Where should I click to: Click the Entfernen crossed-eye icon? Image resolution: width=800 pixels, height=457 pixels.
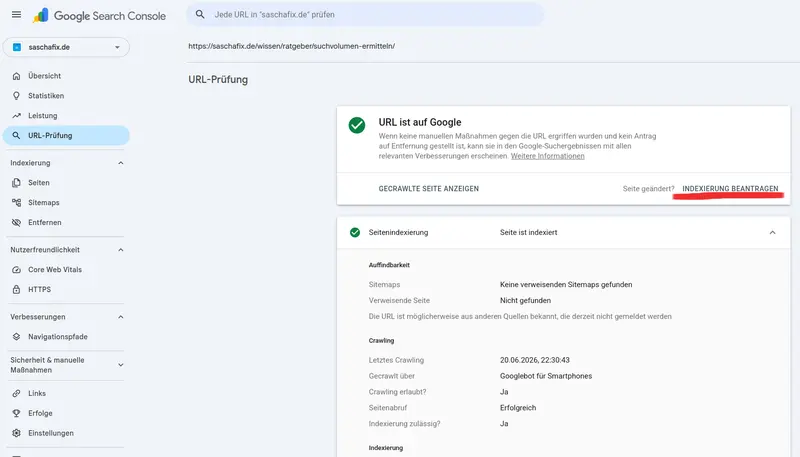pos(16,222)
